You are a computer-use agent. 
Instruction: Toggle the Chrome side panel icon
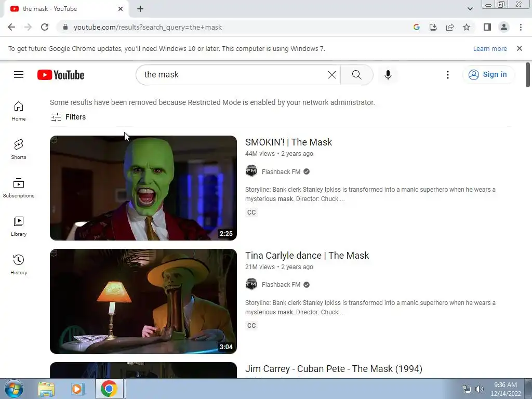pyautogui.click(x=487, y=27)
